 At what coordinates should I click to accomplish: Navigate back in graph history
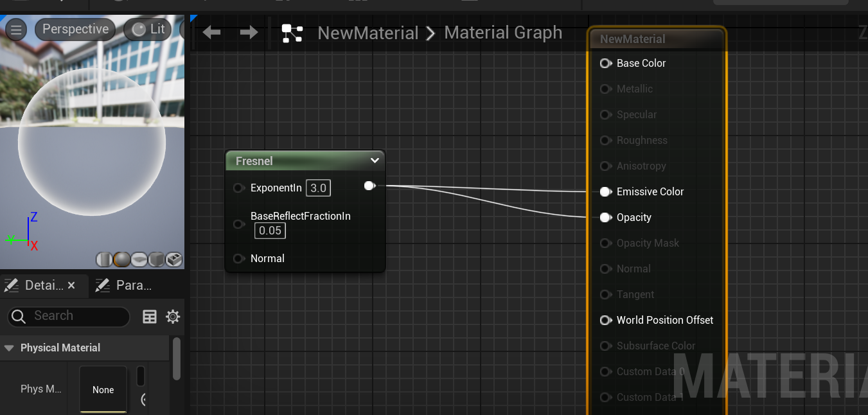[211, 32]
